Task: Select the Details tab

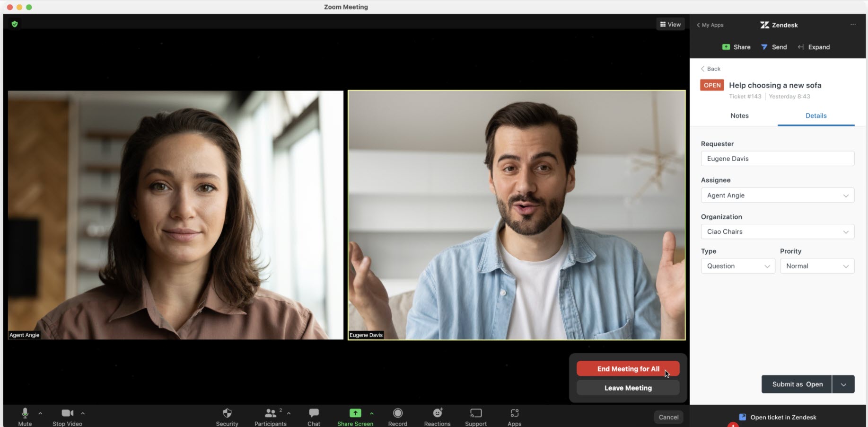Action: point(816,116)
